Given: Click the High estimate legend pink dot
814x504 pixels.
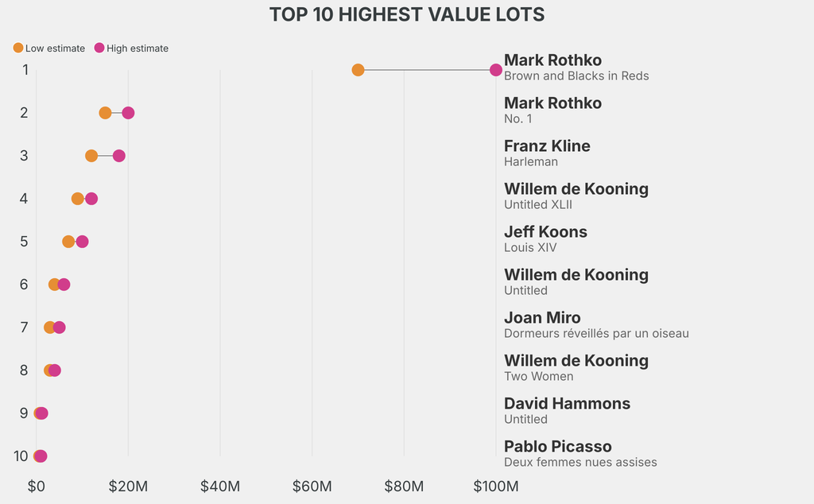Looking at the screenshot, I should 99,48.
